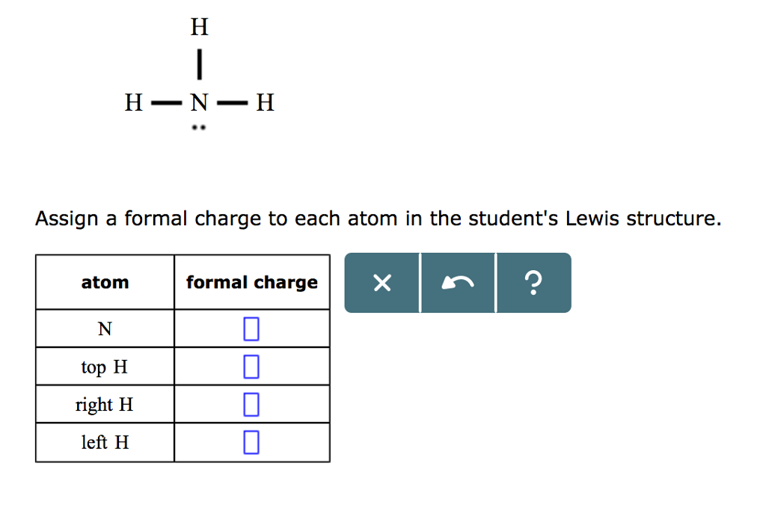The height and width of the screenshot is (532, 766).
Task: Click the 'atom' column header
Action: click(x=104, y=282)
